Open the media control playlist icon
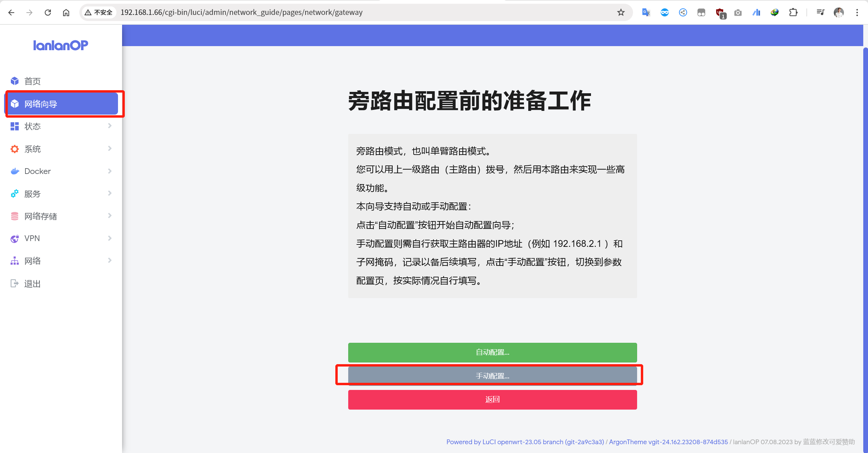This screenshot has width=868, height=453. pyautogui.click(x=820, y=13)
